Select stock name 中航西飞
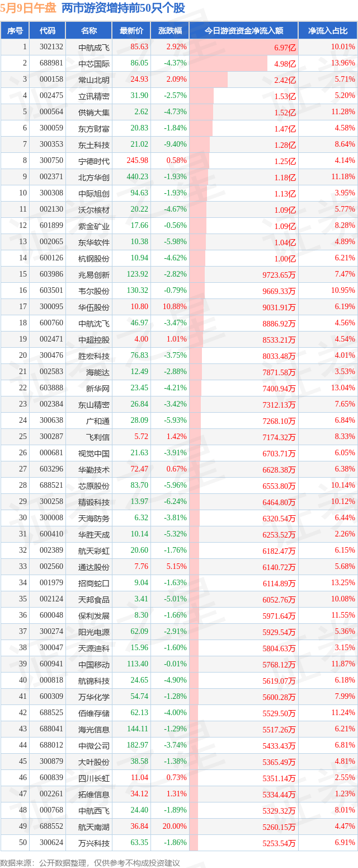This screenshot has width=358, height=868. [x=94, y=810]
